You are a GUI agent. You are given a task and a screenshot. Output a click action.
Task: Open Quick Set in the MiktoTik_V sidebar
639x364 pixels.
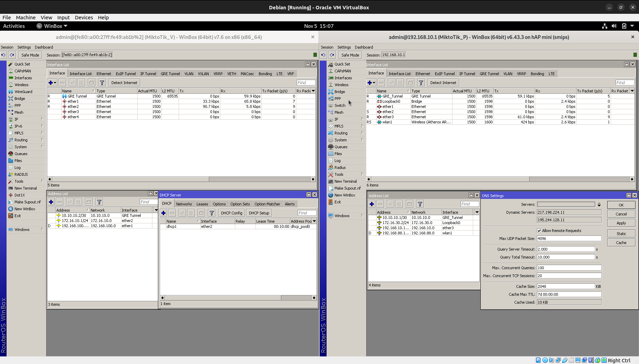tap(22, 64)
